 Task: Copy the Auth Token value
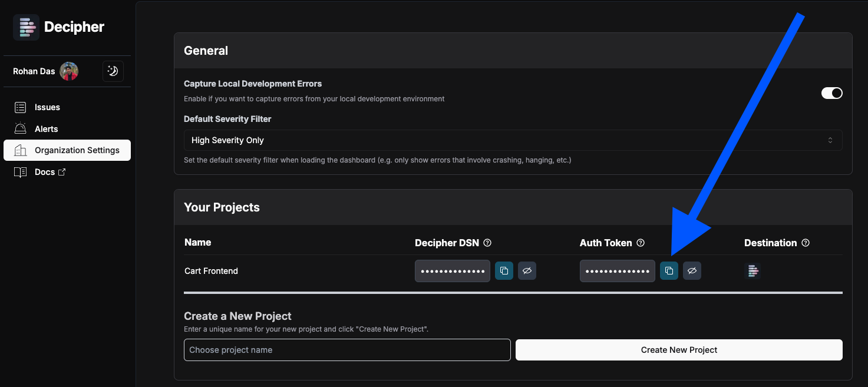coord(669,271)
